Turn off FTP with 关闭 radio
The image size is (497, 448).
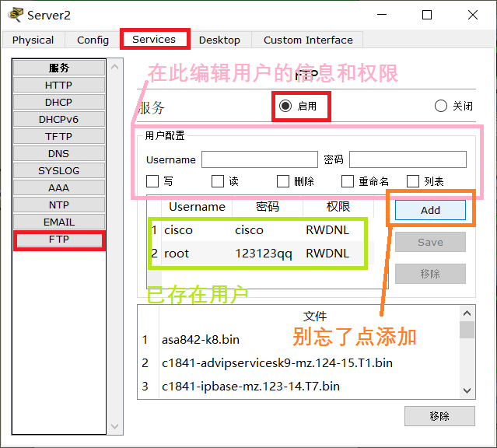click(441, 106)
